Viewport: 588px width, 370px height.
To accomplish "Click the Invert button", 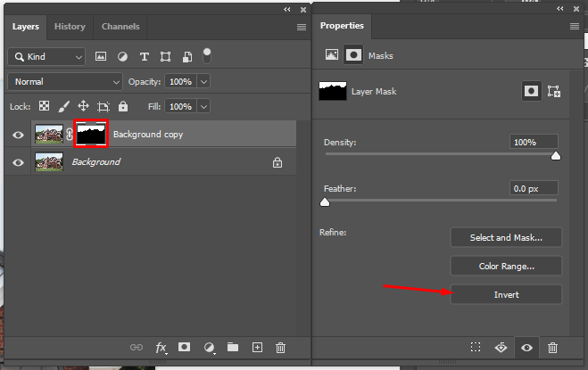I will [506, 294].
